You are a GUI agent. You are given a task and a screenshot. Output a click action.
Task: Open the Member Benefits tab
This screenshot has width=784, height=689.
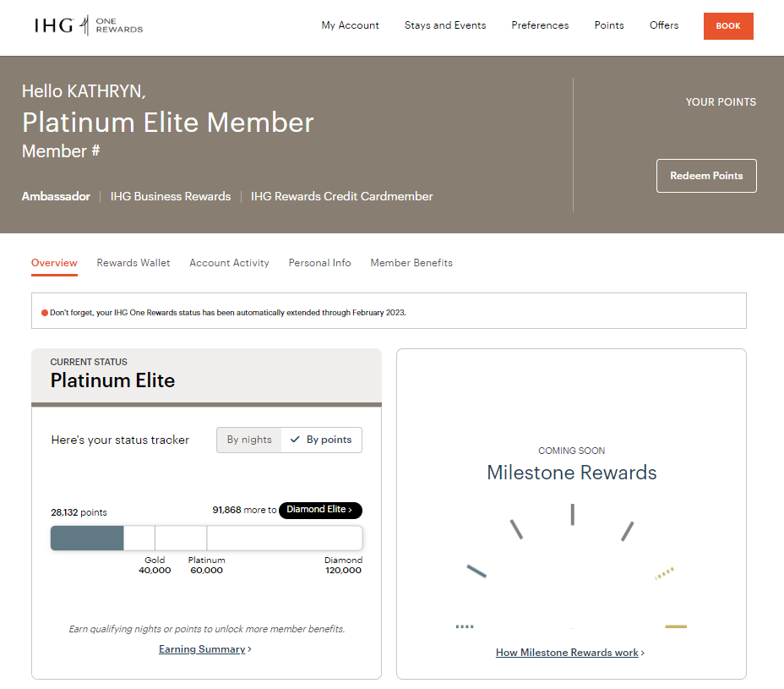(x=411, y=263)
